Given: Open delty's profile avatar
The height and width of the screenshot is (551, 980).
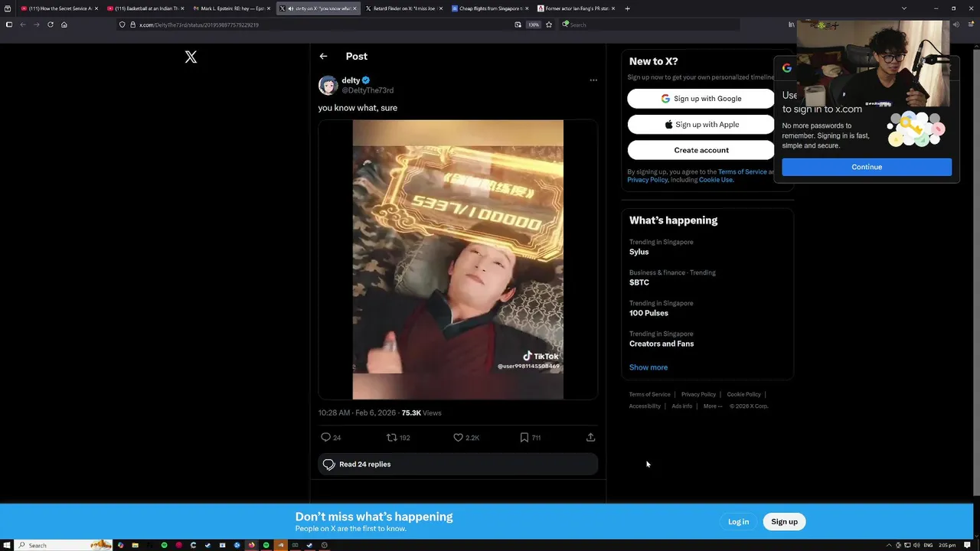Looking at the screenshot, I should [328, 85].
